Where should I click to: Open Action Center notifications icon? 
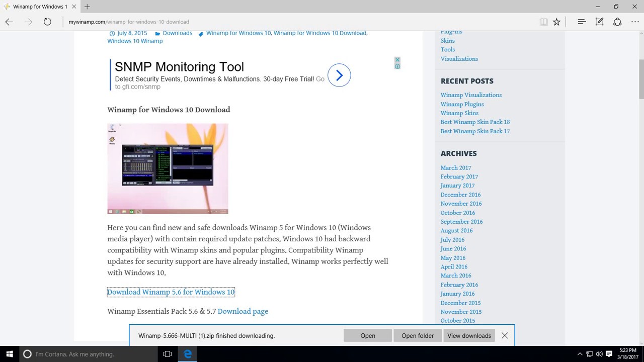[x=609, y=354]
